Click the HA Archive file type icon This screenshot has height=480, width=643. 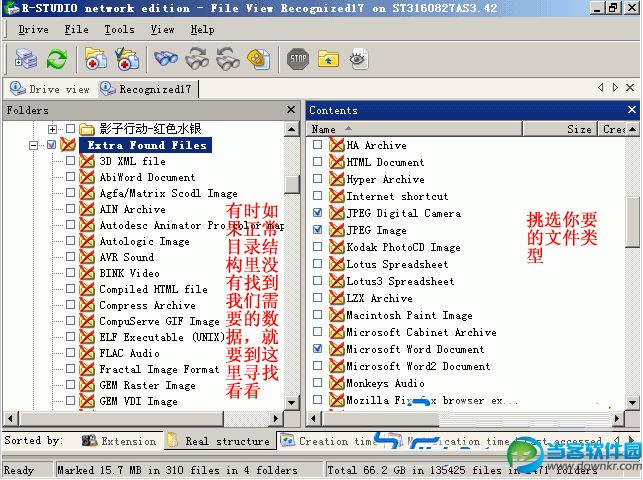(x=337, y=145)
